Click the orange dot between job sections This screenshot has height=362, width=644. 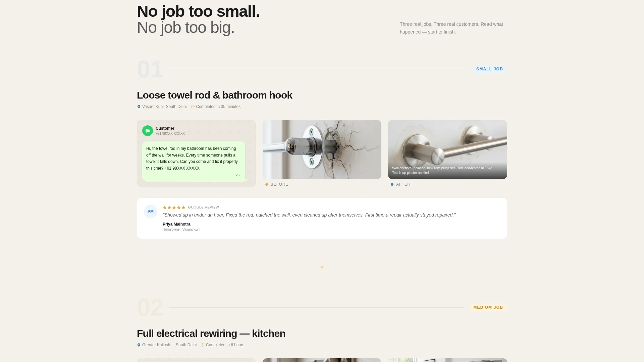click(x=322, y=267)
